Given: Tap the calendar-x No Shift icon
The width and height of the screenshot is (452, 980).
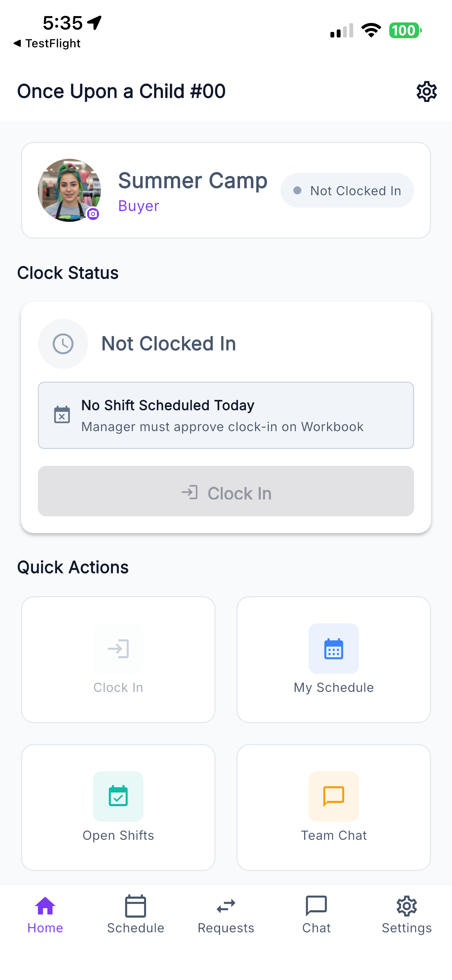Looking at the screenshot, I should point(62,415).
